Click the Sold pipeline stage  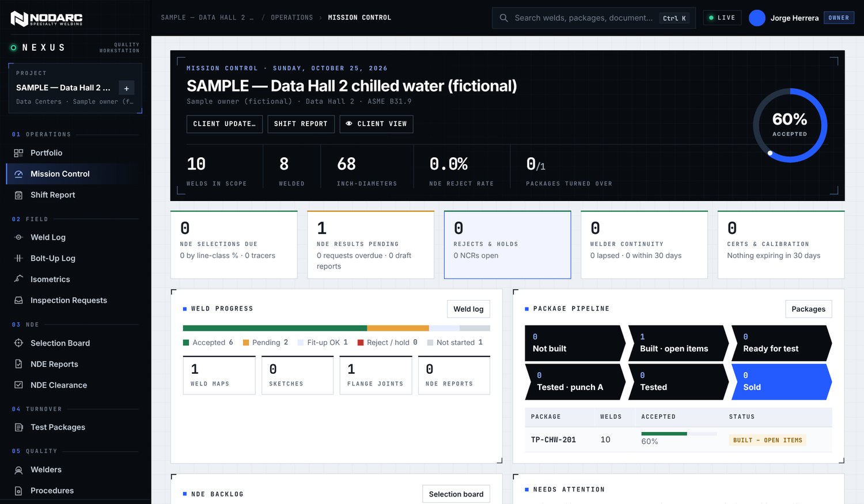pyautogui.click(x=781, y=382)
